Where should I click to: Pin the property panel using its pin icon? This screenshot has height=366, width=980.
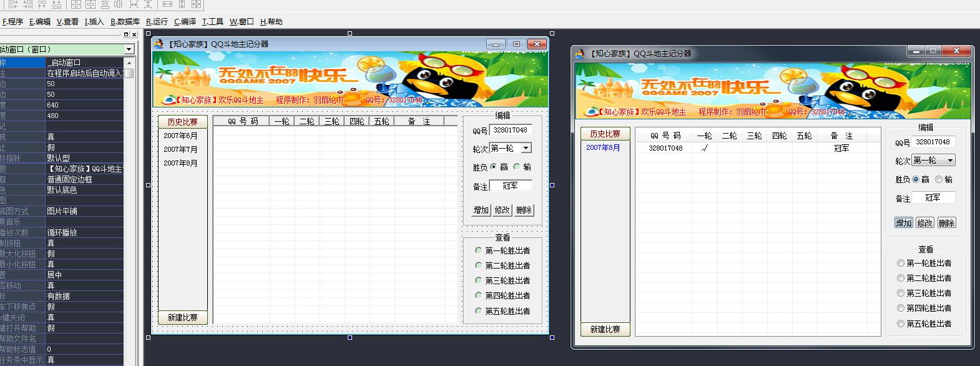[x=126, y=35]
